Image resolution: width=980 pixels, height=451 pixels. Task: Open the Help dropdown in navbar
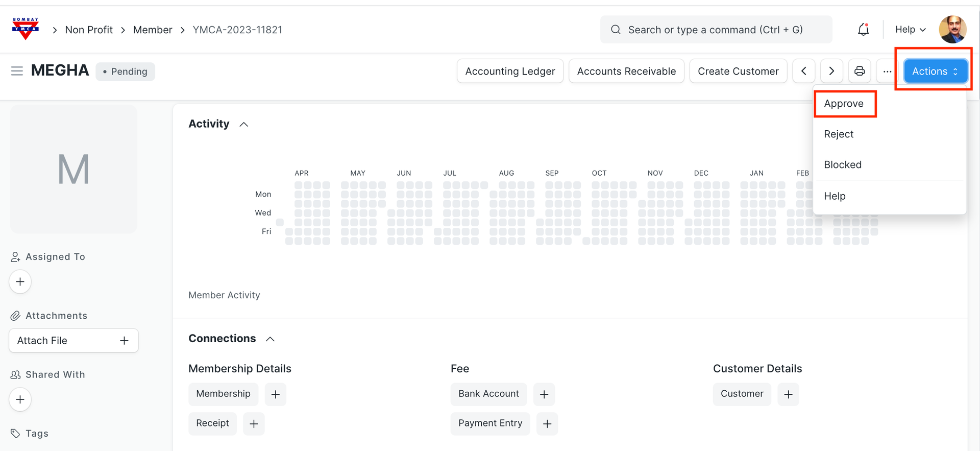pyautogui.click(x=910, y=30)
